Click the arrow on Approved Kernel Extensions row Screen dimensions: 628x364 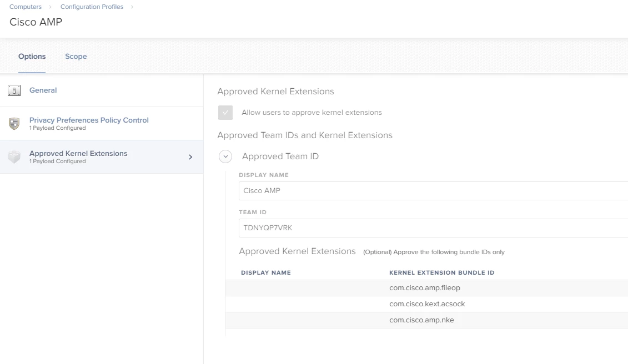(x=190, y=157)
